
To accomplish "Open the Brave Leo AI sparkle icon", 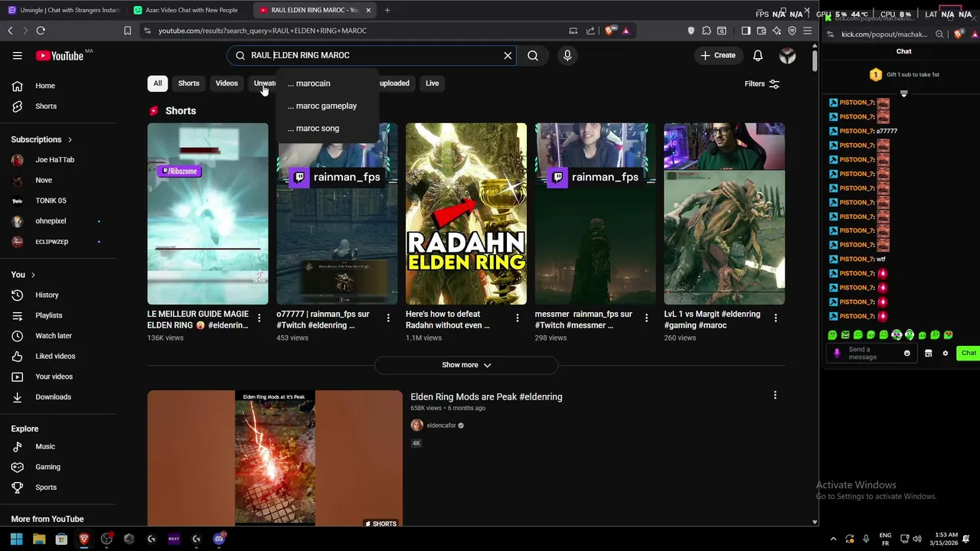I will pos(776,31).
